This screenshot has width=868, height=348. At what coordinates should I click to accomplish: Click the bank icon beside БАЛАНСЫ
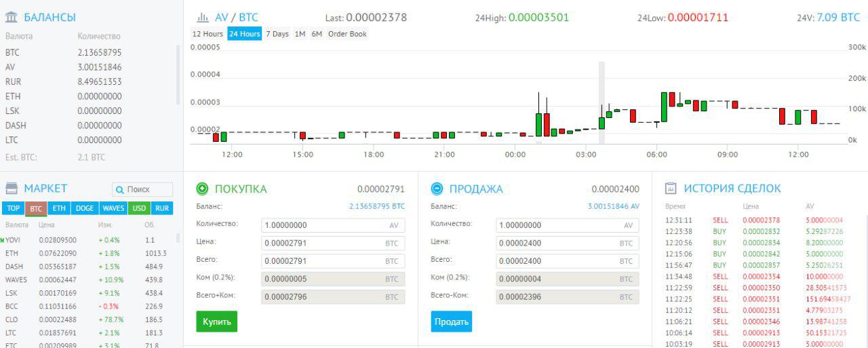(x=12, y=18)
